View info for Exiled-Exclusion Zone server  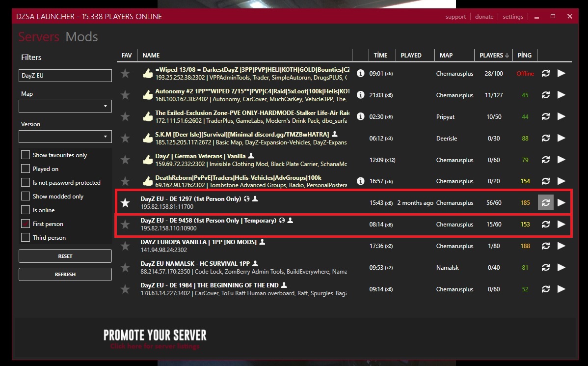360,116
